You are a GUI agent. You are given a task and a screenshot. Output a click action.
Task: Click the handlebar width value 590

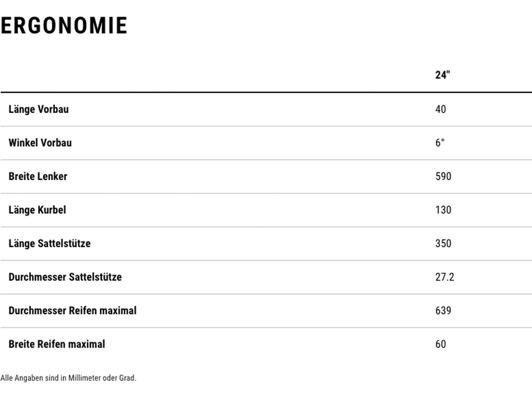click(x=443, y=177)
